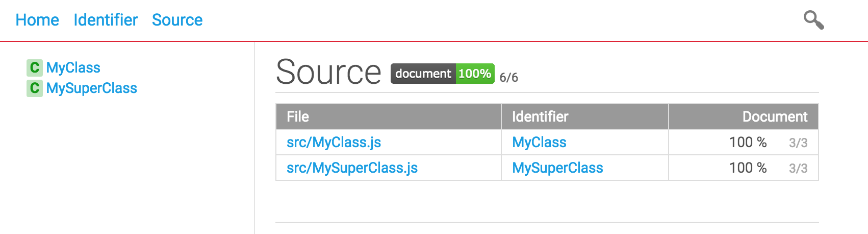
Task: Click the 100 % cell for MyClass.js
Action: (x=748, y=142)
